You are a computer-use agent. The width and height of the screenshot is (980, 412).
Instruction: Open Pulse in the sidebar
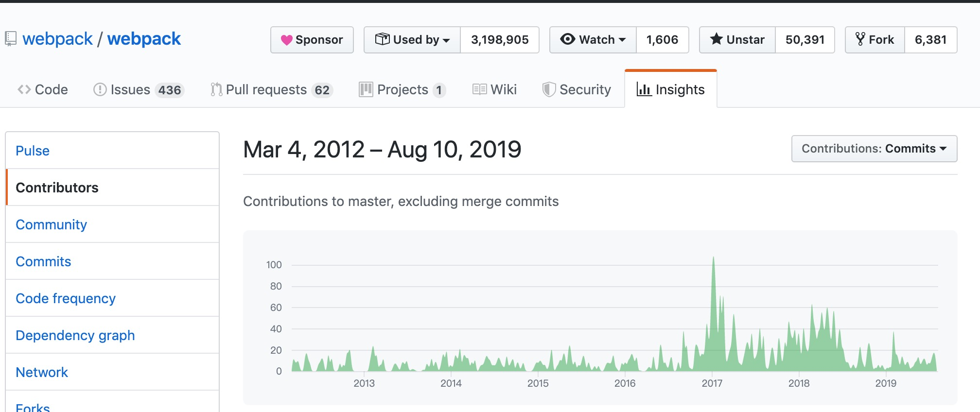[x=112, y=151]
